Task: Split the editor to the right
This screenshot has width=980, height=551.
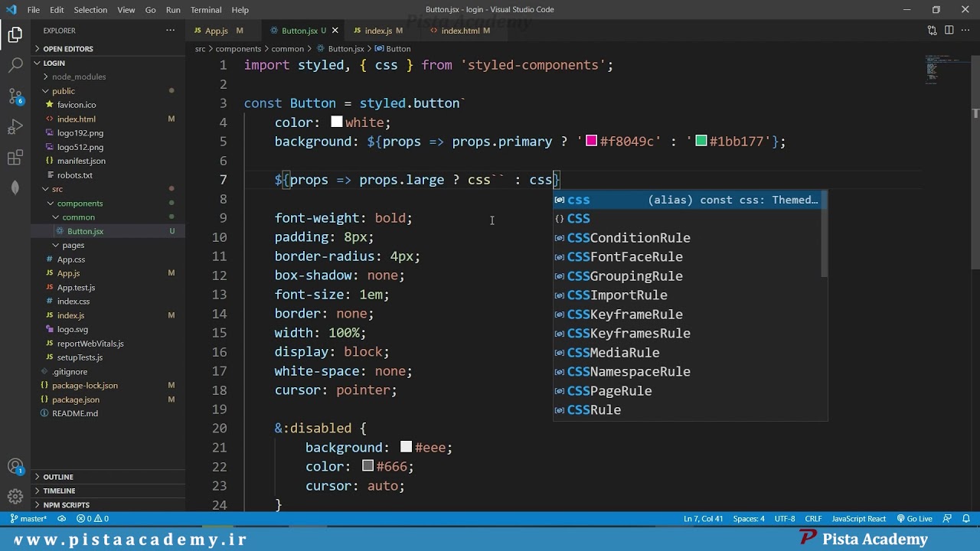Action: pyautogui.click(x=949, y=31)
